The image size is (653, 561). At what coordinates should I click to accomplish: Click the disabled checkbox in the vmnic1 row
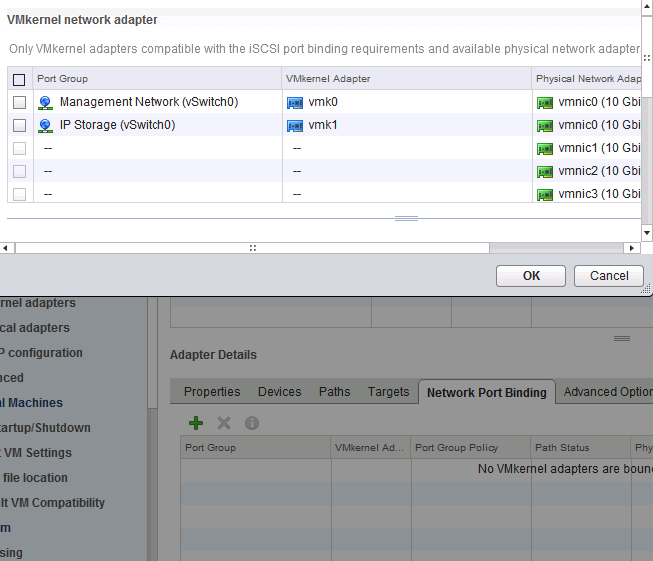pos(19,148)
